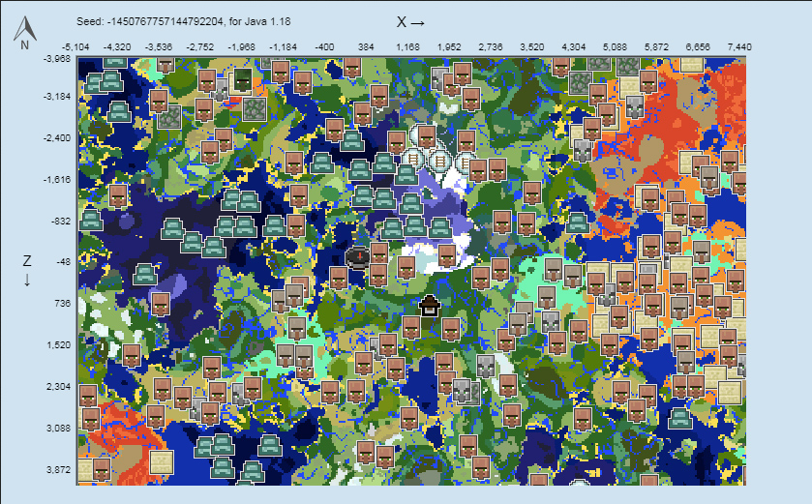Select the witch hut icon
Viewport: 812px width, 504px height.
(x=430, y=306)
